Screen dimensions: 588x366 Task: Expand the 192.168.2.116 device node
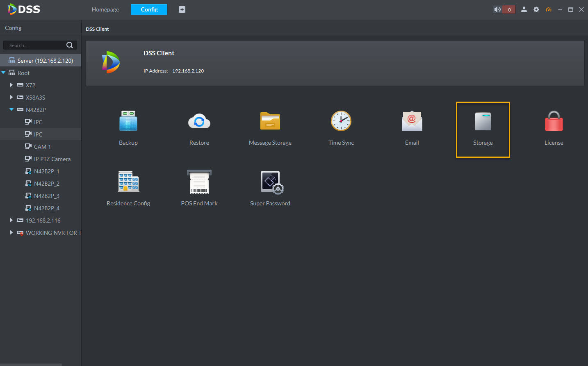pyautogui.click(x=11, y=221)
